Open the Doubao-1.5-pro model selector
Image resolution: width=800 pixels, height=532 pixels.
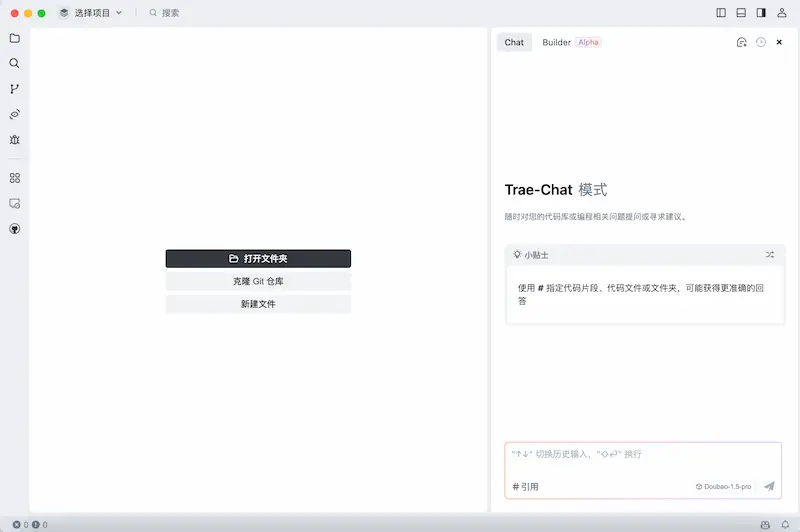pyautogui.click(x=723, y=487)
